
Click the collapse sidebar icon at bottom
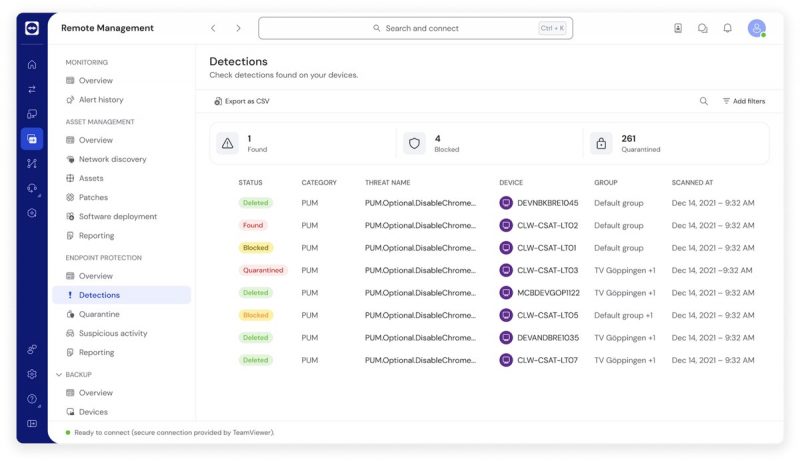coord(32,423)
